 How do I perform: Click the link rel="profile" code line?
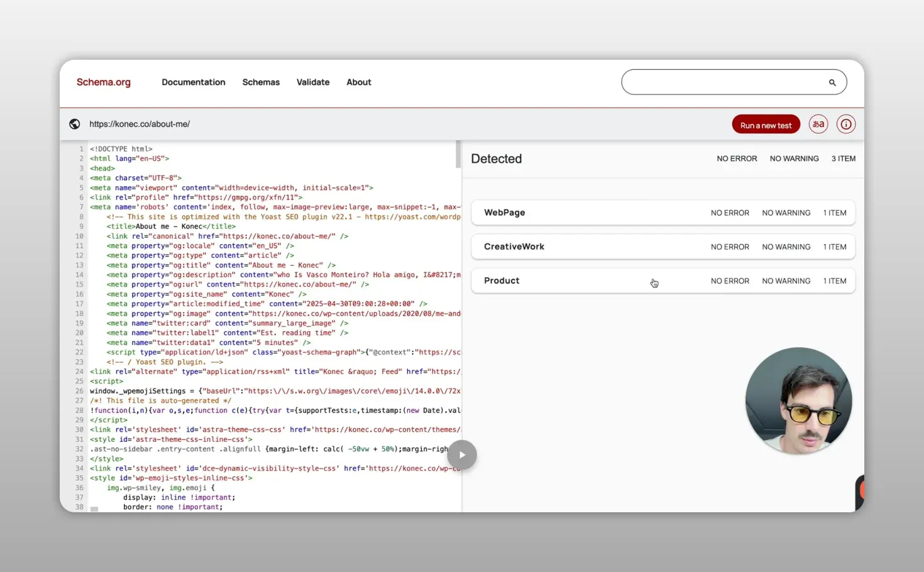(196, 197)
